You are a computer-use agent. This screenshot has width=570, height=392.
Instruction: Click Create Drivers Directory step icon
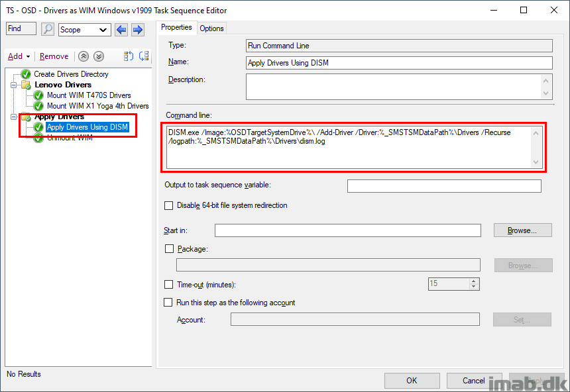pyautogui.click(x=26, y=74)
